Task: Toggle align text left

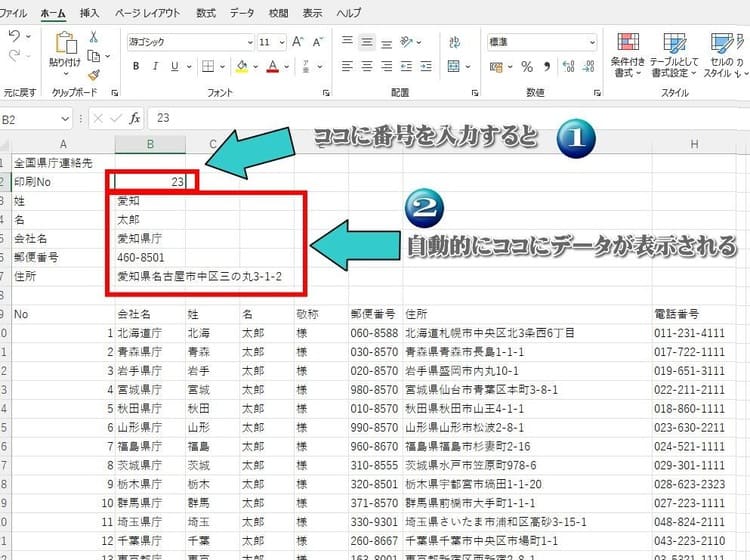Action: click(x=347, y=66)
